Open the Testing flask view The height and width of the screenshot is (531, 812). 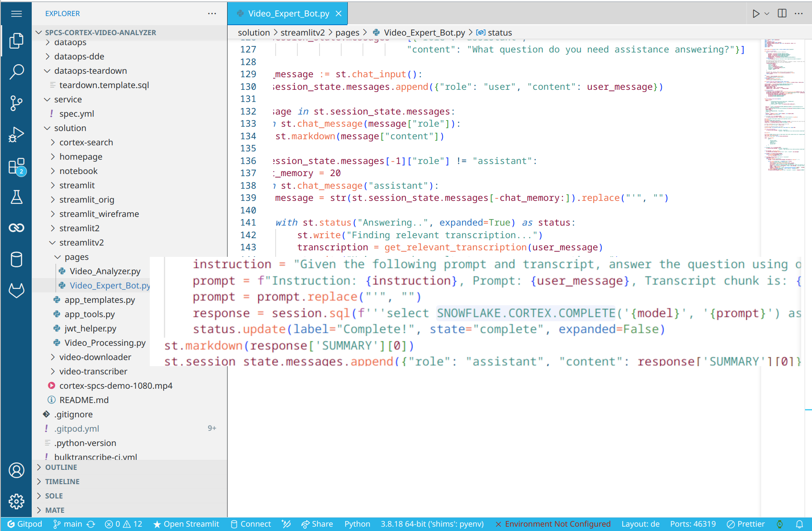tap(17, 197)
